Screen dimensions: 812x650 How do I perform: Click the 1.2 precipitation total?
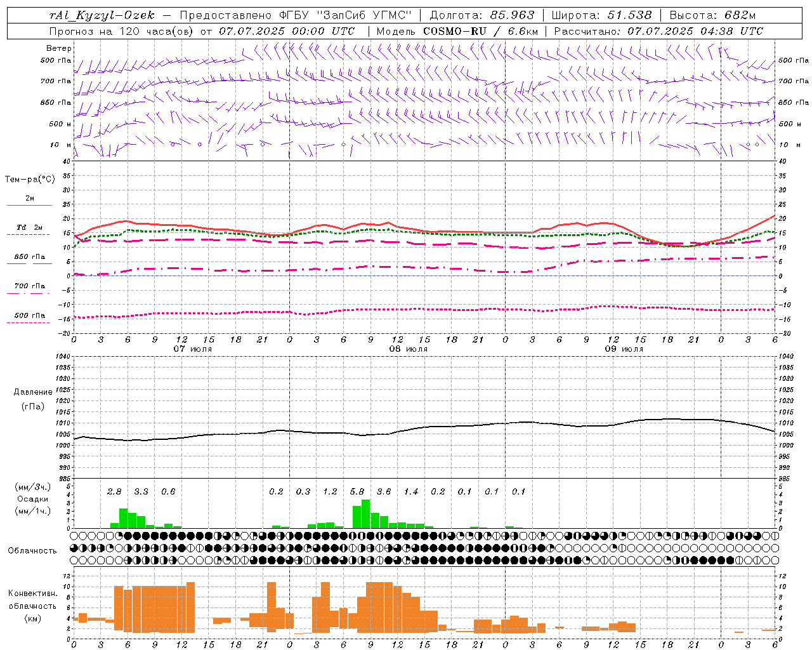330,492
